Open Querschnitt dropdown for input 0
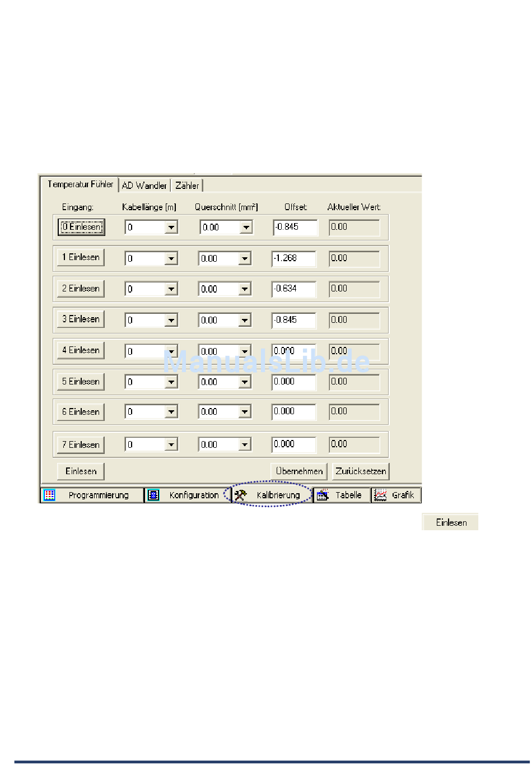 [246, 228]
